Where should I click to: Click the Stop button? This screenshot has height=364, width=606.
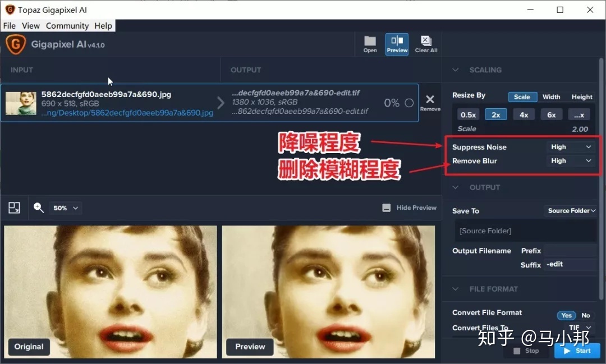click(526, 351)
